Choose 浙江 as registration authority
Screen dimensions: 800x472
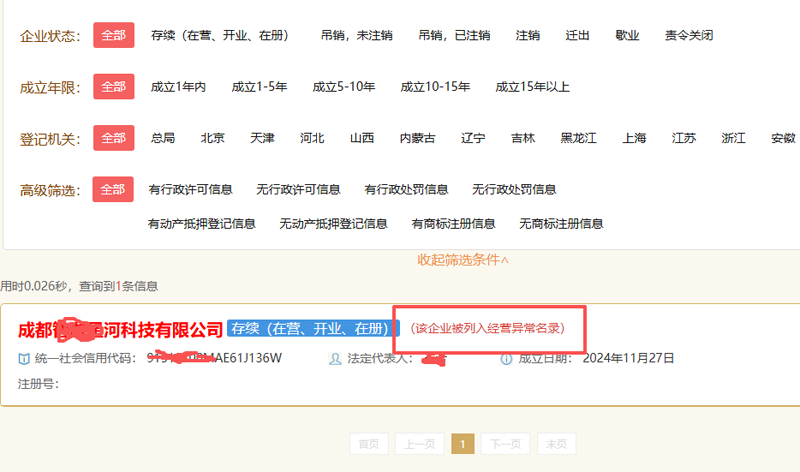tap(734, 138)
